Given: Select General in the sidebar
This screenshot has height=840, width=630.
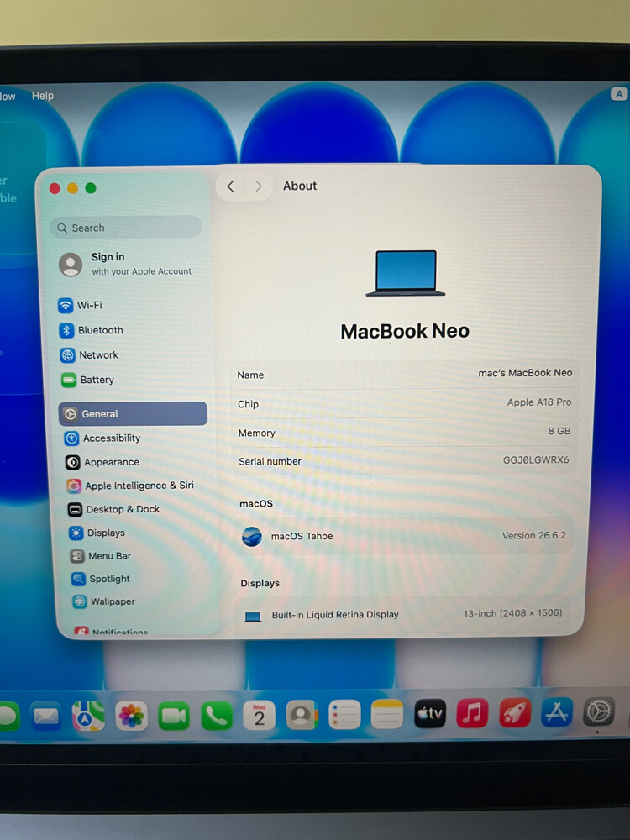Looking at the screenshot, I should (x=133, y=413).
